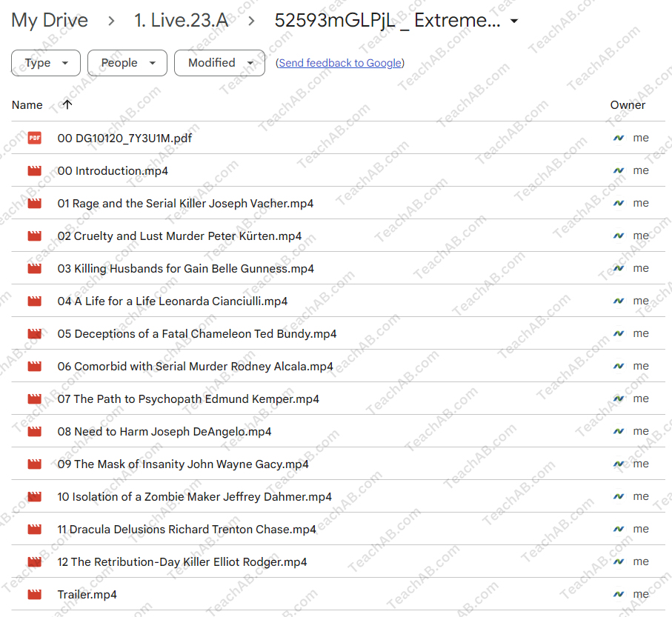Select 07 The Path to Psychopath file name
This screenshot has width=672, height=617.
[188, 398]
